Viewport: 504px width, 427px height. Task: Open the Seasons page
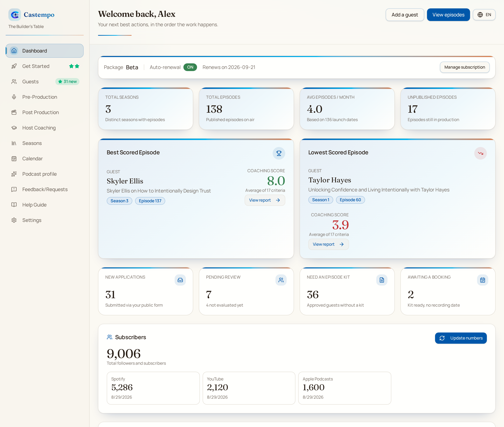[45, 143]
